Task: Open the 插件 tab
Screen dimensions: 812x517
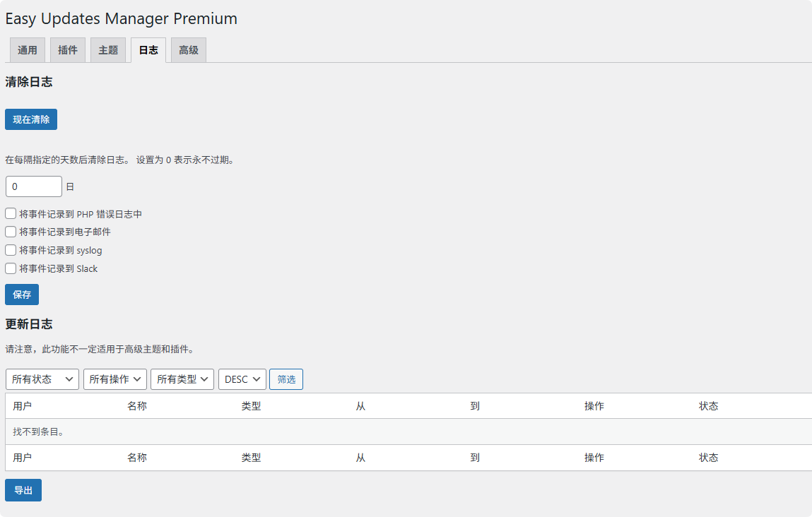Action: point(68,50)
